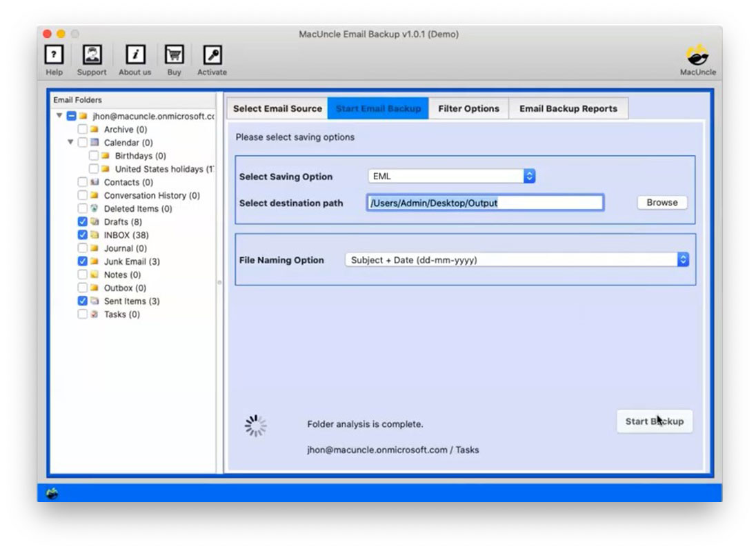
Task: Click the 'jhon@macuncle.onmicrosoft.com / Tasks' status text
Action: point(393,450)
